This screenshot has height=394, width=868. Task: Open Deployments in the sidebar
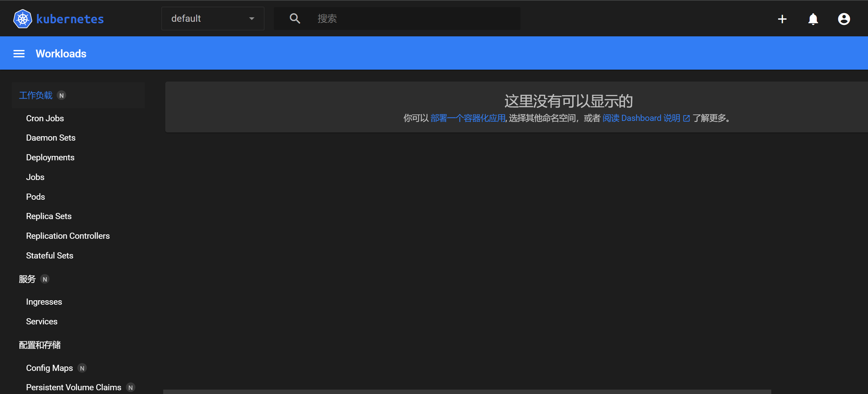[x=50, y=157]
